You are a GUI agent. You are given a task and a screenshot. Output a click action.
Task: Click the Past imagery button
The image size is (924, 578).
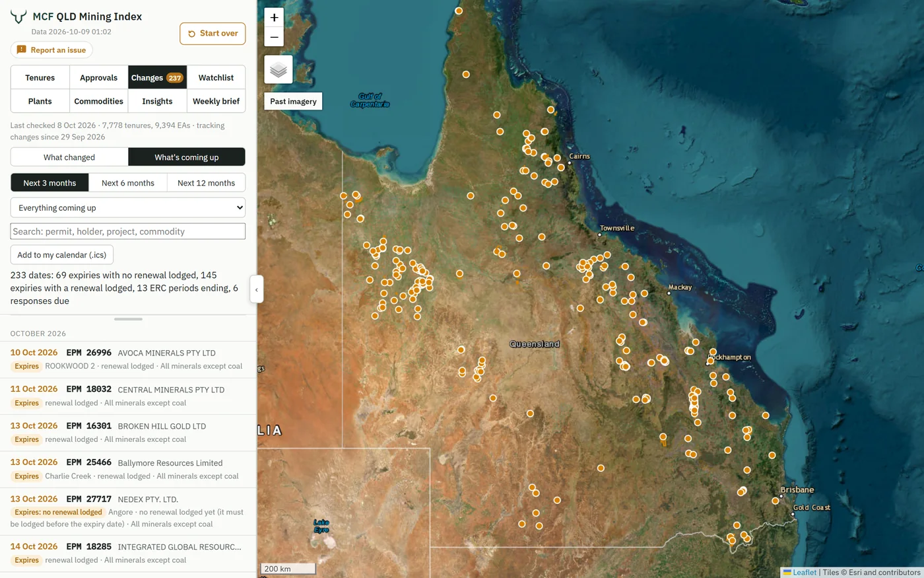pyautogui.click(x=293, y=101)
